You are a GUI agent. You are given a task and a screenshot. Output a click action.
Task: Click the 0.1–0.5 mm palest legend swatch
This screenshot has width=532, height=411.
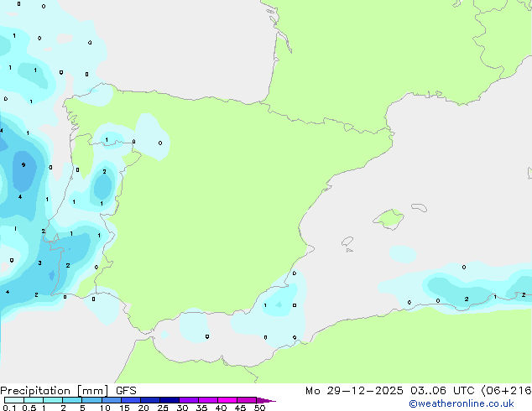tap(14, 400)
